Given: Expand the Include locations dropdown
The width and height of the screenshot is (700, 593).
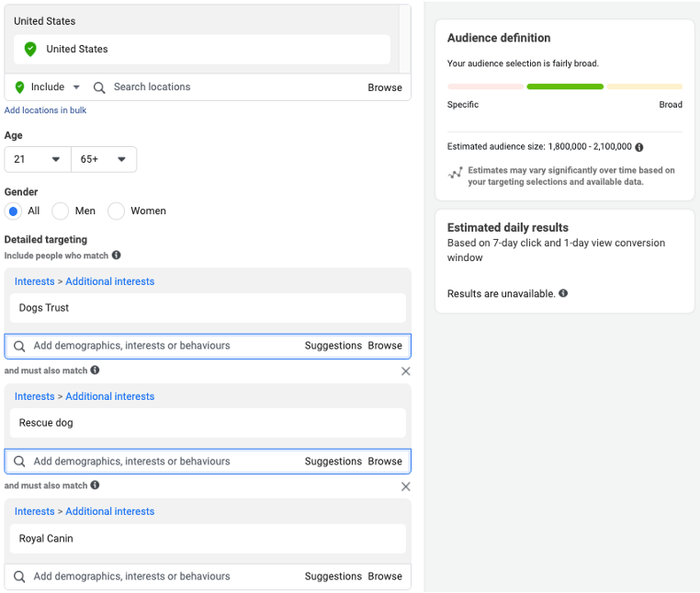Looking at the screenshot, I should tap(48, 87).
